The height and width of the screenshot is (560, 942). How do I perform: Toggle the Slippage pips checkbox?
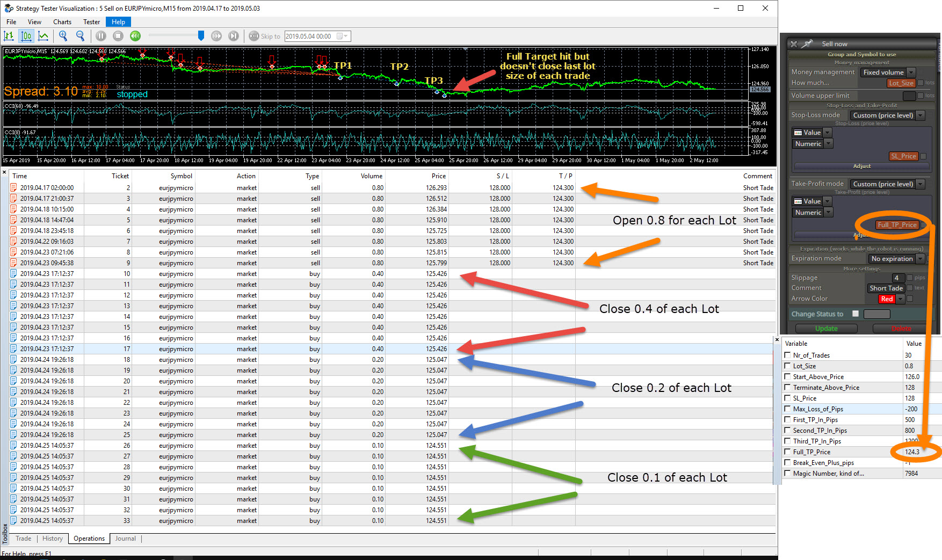[x=910, y=278]
